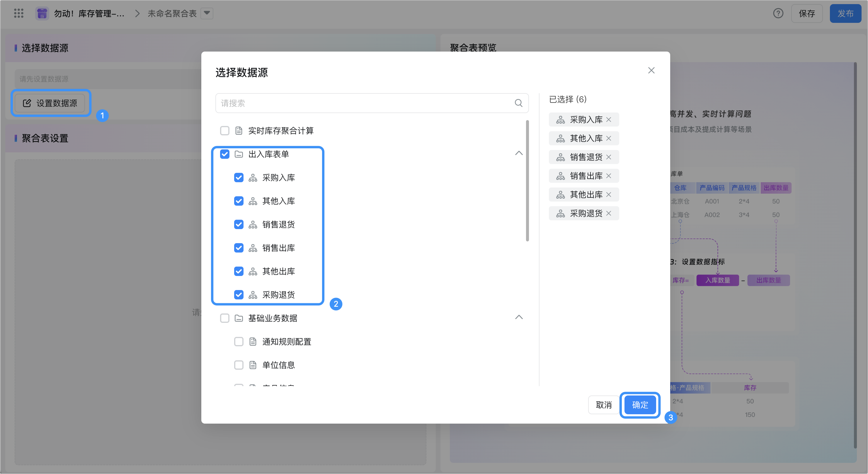868x474 pixels.
Task: Open dropdown next to 未命名聚合表
Action: coord(207,13)
